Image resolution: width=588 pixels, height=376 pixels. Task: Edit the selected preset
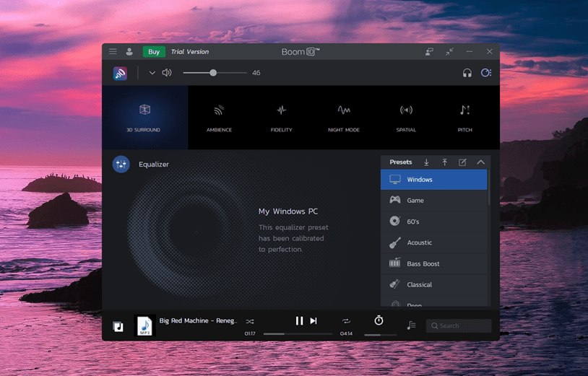point(462,162)
